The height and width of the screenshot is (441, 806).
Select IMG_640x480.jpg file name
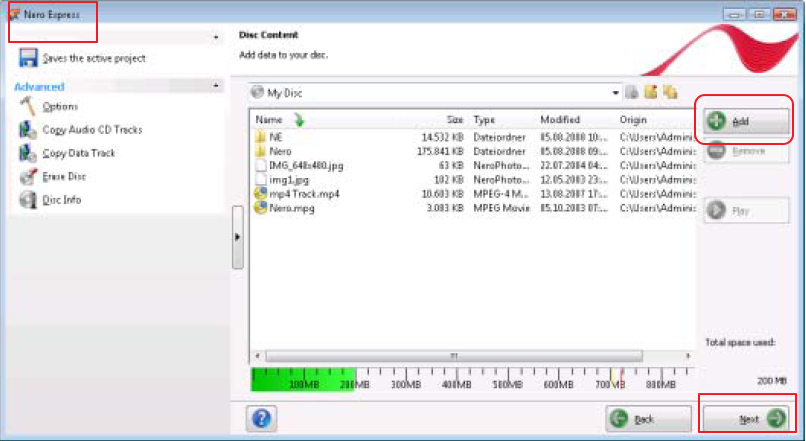pyautogui.click(x=306, y=166)
